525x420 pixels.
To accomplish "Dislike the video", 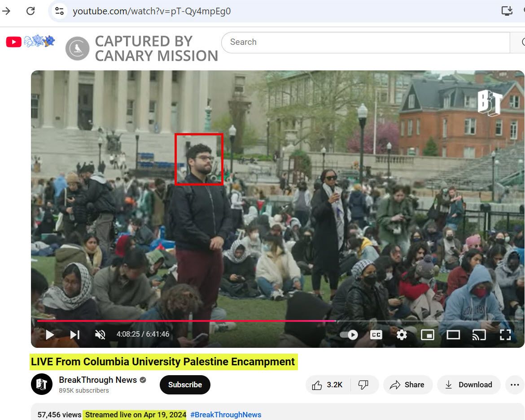I will 363,385.
